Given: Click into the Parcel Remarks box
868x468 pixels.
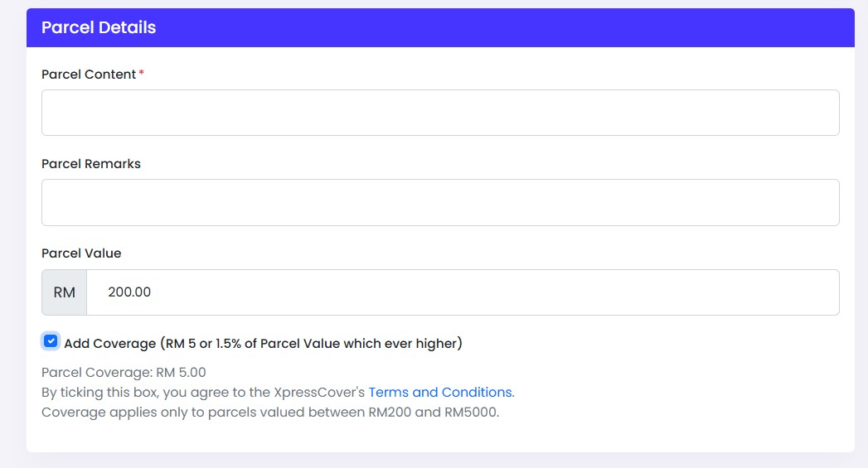Looking at the screenshot, I should coord(440,202).
